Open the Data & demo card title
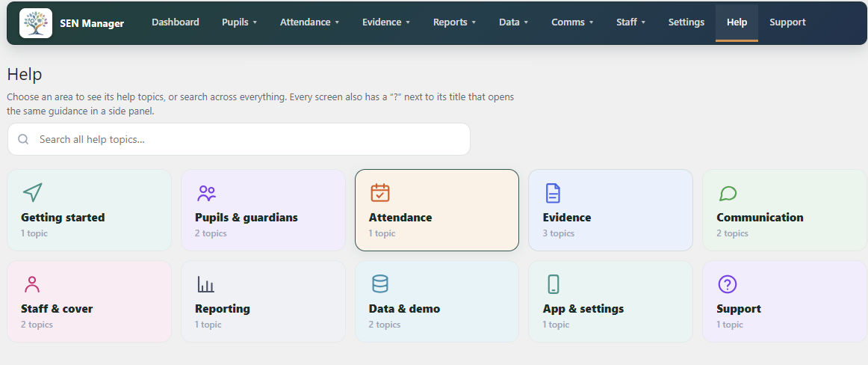The width and height of the screenshot is (868, 365). click(404, 308)
